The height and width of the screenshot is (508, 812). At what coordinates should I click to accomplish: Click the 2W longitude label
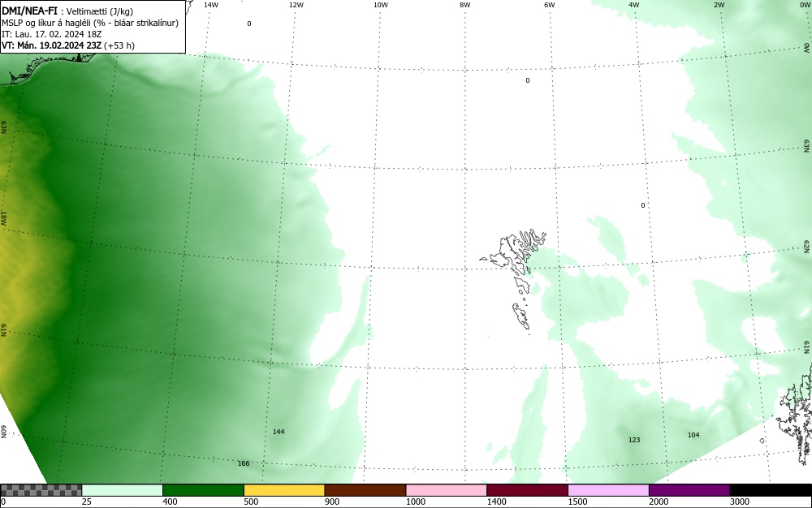click(x=719, y=5)
